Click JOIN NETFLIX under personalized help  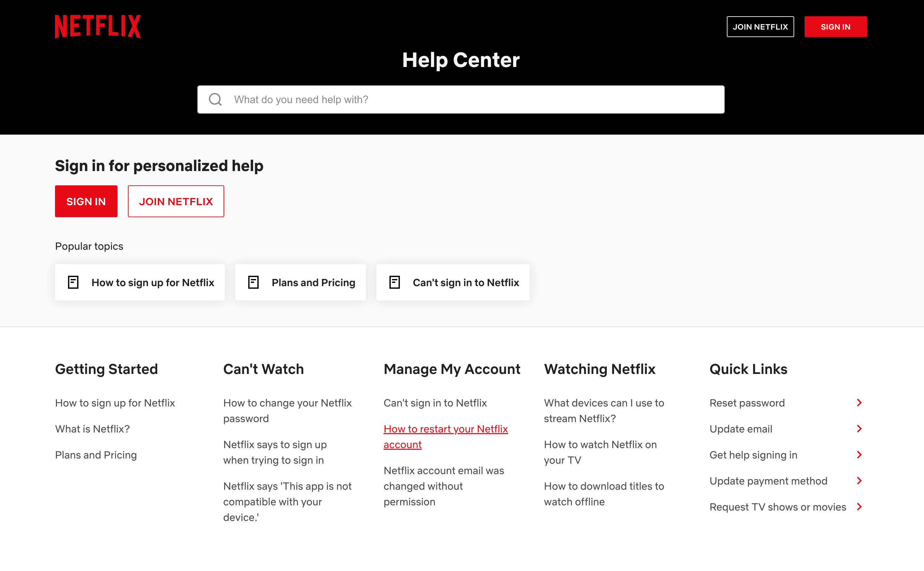[176, 201]
